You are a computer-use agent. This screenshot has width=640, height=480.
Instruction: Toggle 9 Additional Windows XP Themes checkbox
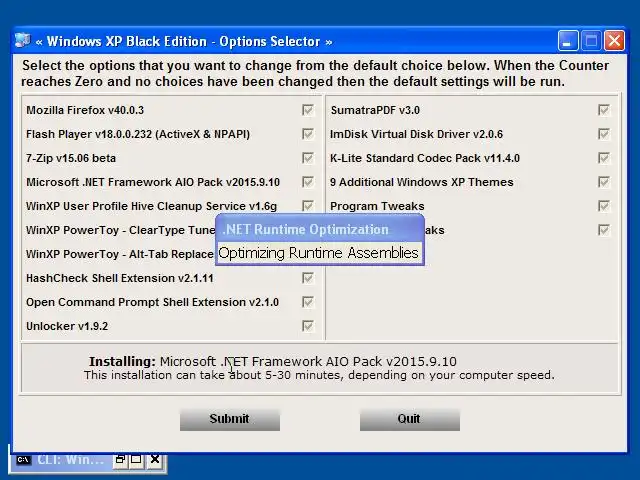[604, 182]
